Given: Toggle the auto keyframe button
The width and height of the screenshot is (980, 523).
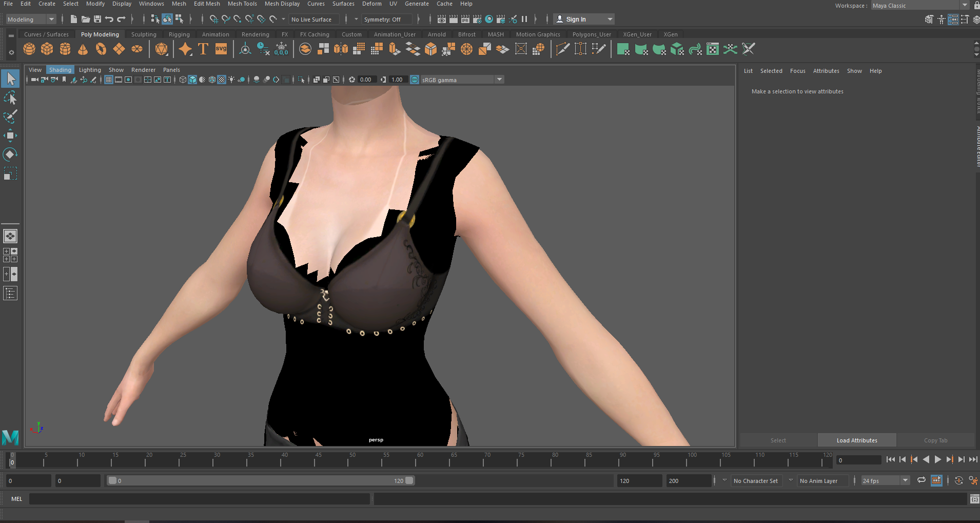Looking at the screenshot, I should click(958, 481).
